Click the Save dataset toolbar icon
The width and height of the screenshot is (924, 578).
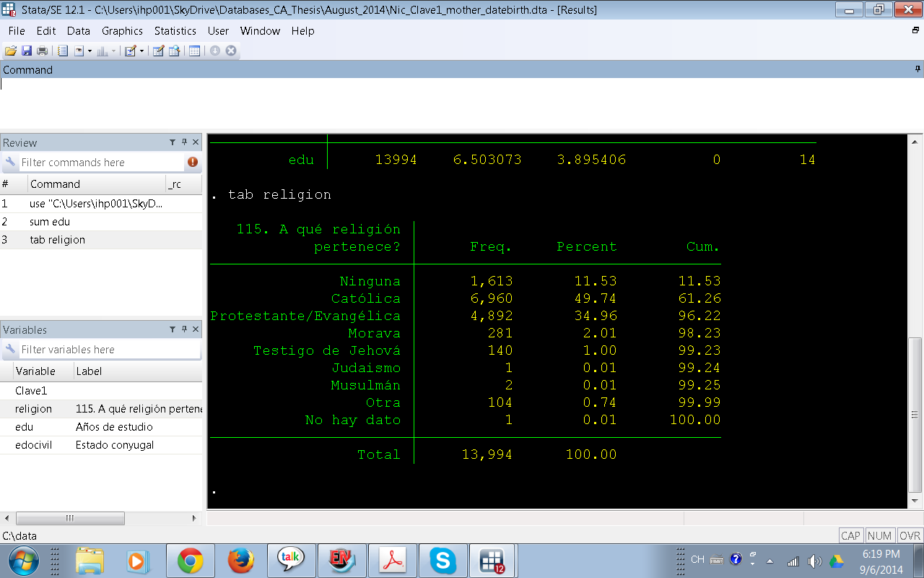[27, 51]
